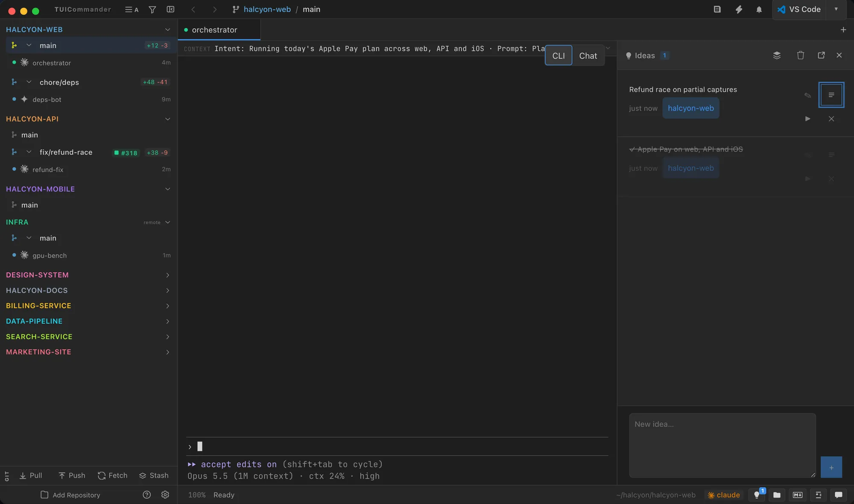Edit the Refund race idea with the pencil icon
The height and width of the screenshot is (504, 854).
807,95
